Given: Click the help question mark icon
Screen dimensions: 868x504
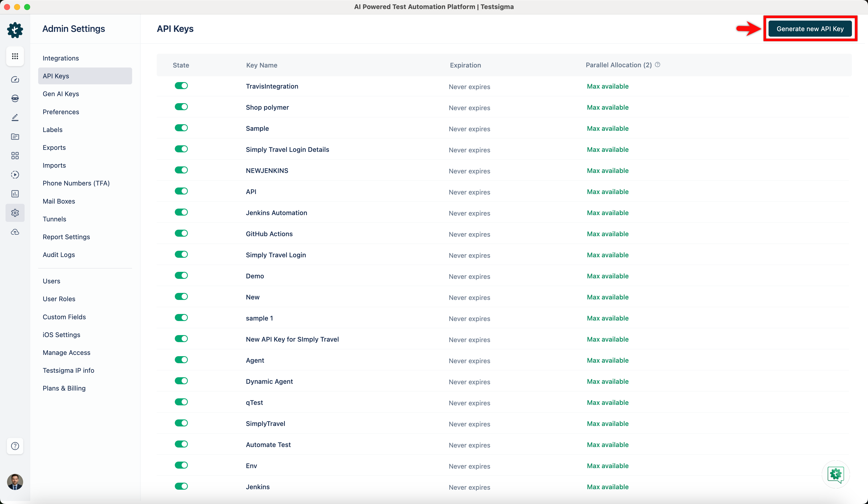Looking at the screenshot, I should [15, 446].
